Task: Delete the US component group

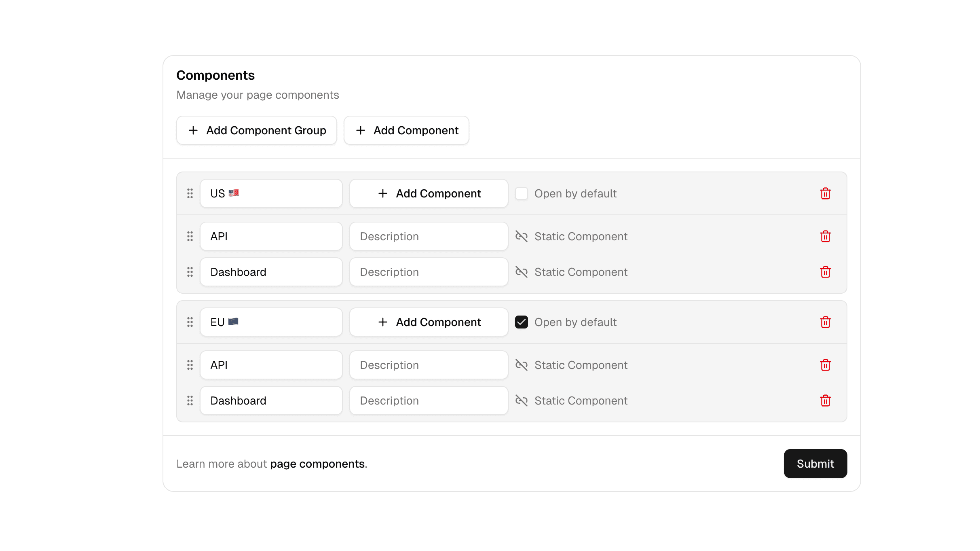Action: (x=826, y=193)
